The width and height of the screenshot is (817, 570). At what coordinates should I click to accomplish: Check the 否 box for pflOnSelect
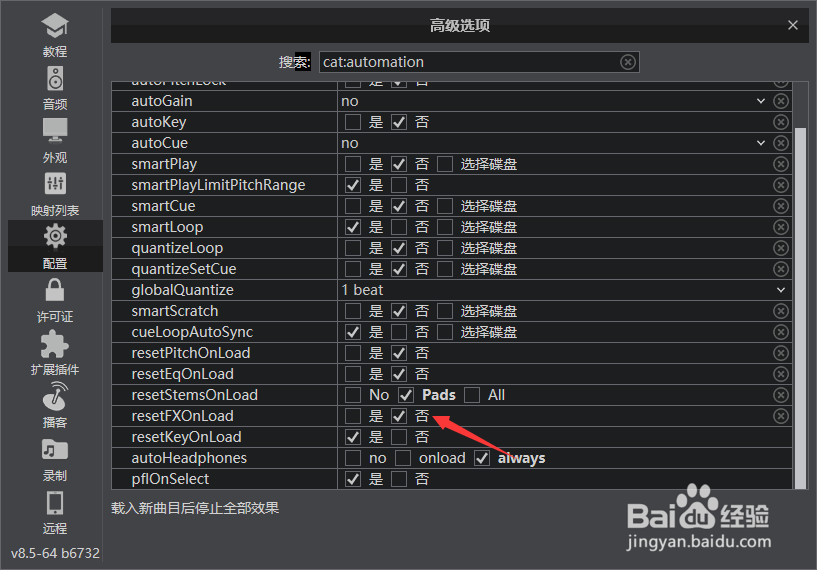click(x=399, y=479)
